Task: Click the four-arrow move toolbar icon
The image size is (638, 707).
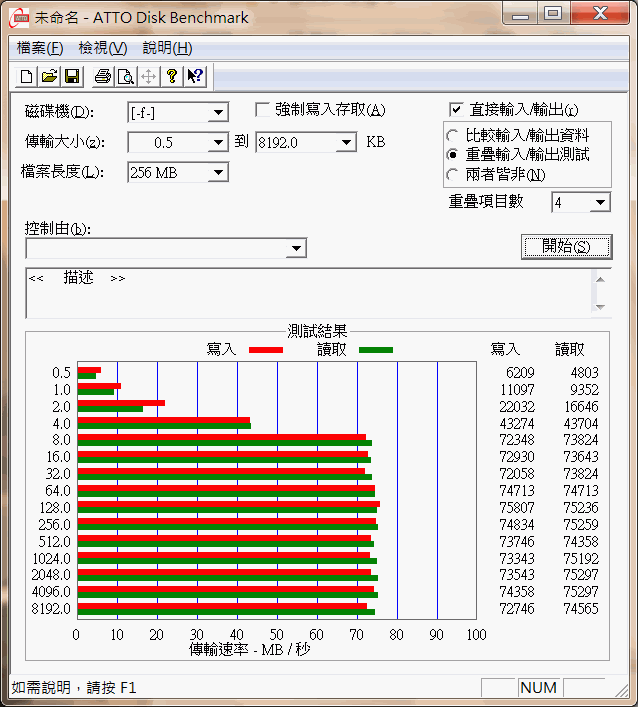Action: tap(149, 76)
